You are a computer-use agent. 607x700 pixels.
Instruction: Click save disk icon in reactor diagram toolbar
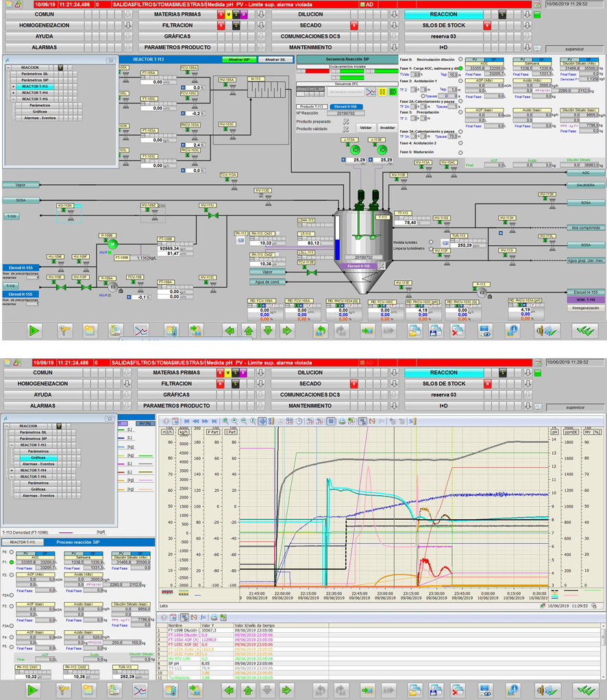coord(436,331)
